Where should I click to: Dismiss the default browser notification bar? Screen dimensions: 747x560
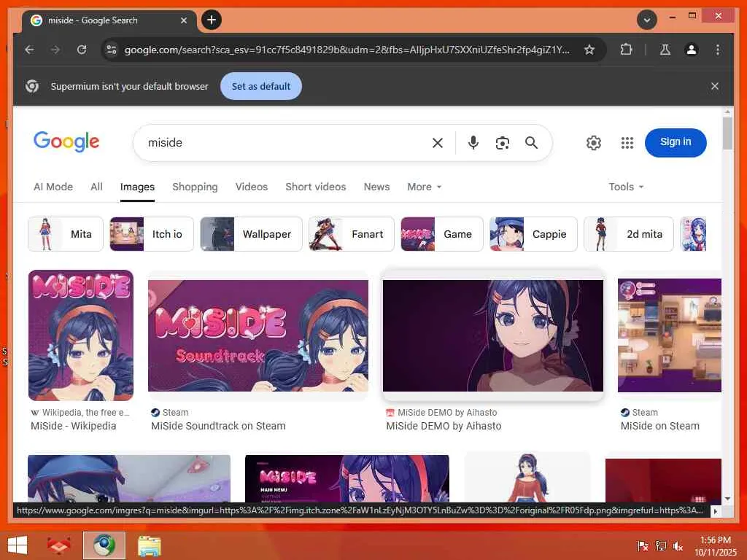(715, 86)
